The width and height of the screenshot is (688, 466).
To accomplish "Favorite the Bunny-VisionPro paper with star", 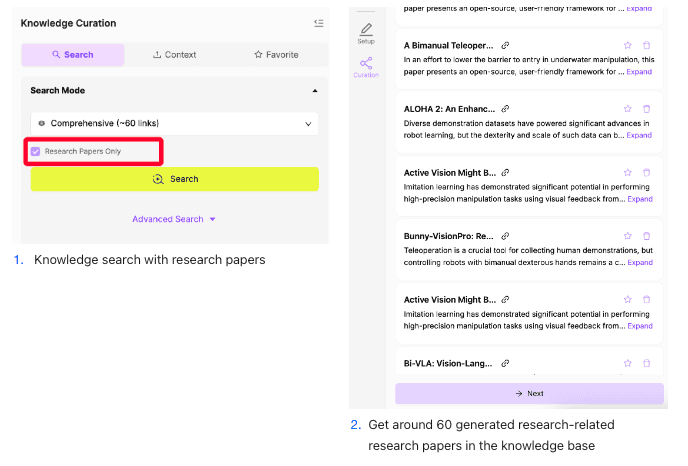I will click(x=627, y=236).
